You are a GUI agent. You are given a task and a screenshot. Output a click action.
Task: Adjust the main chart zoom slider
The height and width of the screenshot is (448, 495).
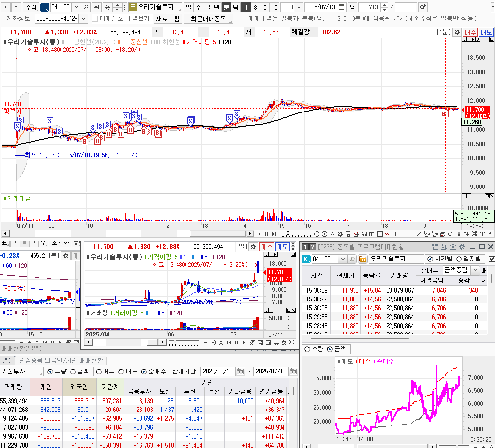coord(288,233)
